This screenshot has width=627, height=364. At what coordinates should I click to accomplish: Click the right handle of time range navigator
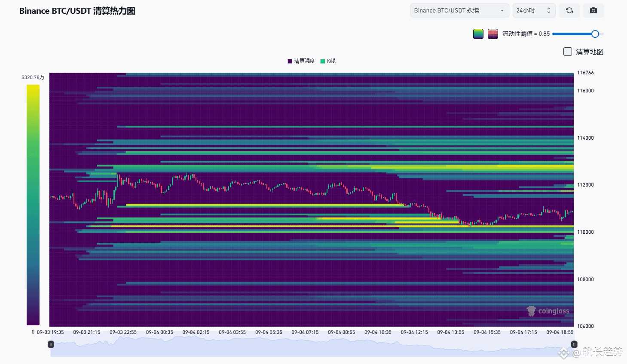pos(574,344)
